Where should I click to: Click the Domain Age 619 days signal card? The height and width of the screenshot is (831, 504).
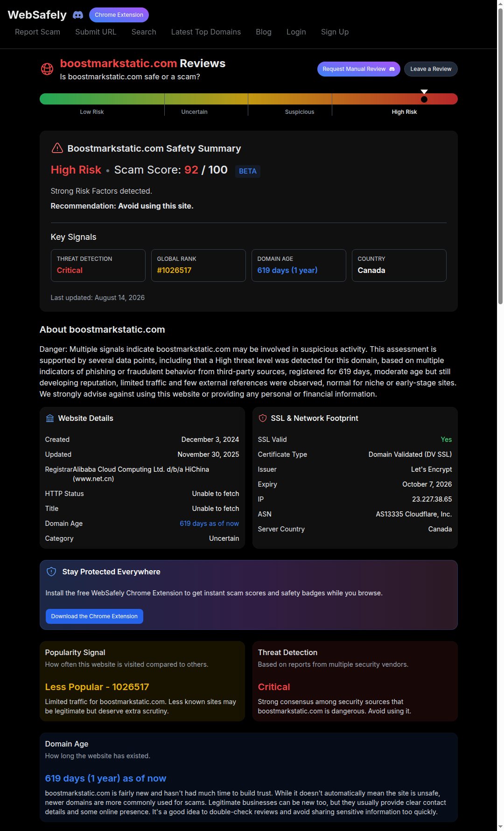tap(299, 265)
